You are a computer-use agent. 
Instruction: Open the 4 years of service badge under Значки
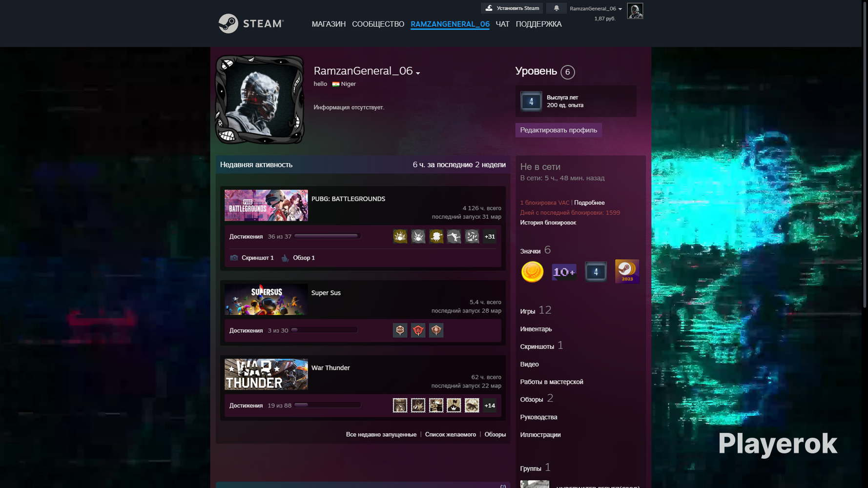(596, 272)
